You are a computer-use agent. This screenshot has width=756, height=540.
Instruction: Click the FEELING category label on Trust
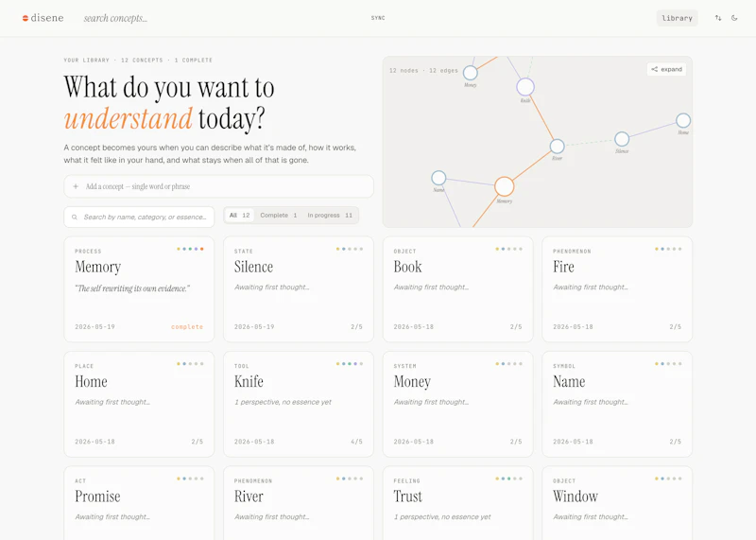click(x=407, y=480)
